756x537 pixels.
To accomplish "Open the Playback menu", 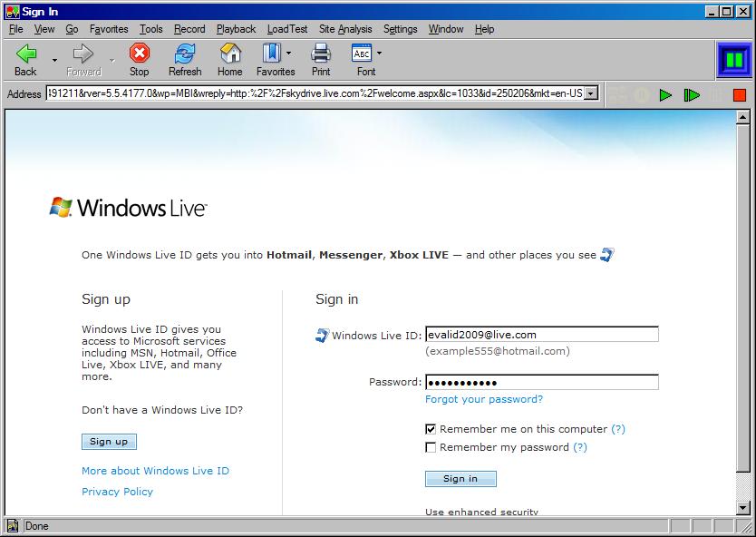I will pos(236,28).
